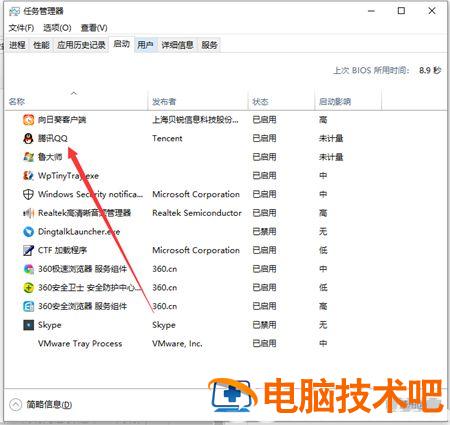Click the 360安全浏览器 icon
Screen dimensions: 450x425
pyautogui.click(x=28, y=306)
